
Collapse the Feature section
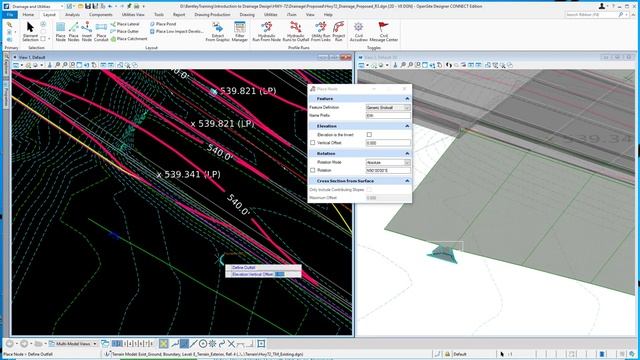point(407,99)
